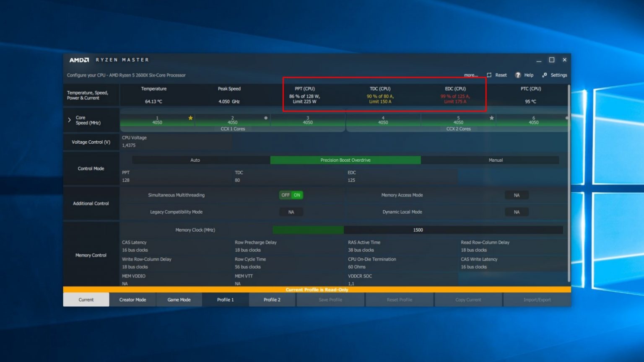
Task: Click the gold star on core 1
Action: [x=191, y=118]
